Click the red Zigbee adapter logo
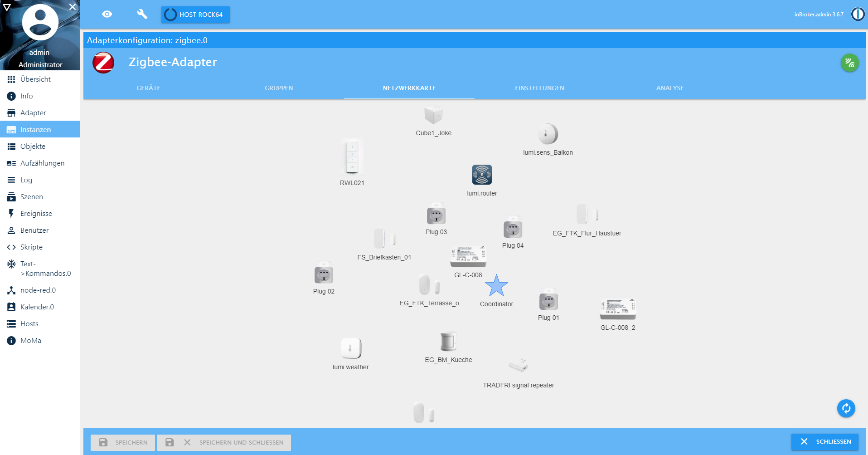 103,63
